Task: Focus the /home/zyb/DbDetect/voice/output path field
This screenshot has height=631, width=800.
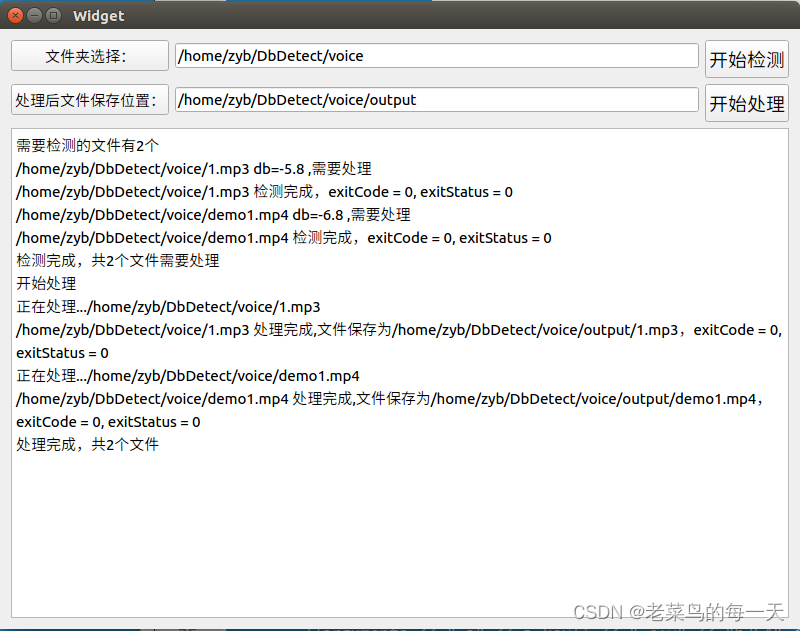Action: tap(437, 99)
